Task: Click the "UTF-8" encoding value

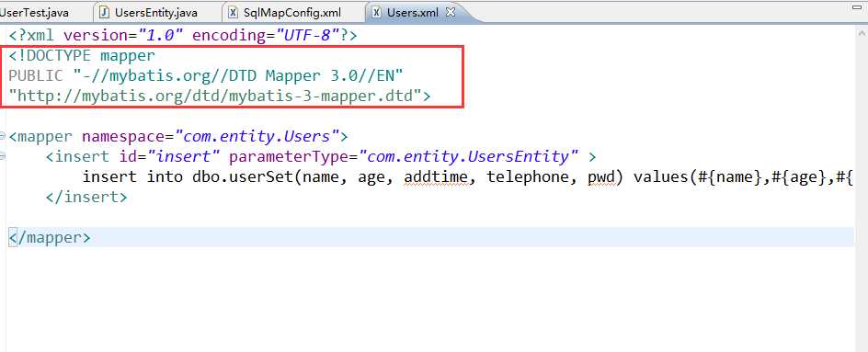Action: click(x=307, y=36)
